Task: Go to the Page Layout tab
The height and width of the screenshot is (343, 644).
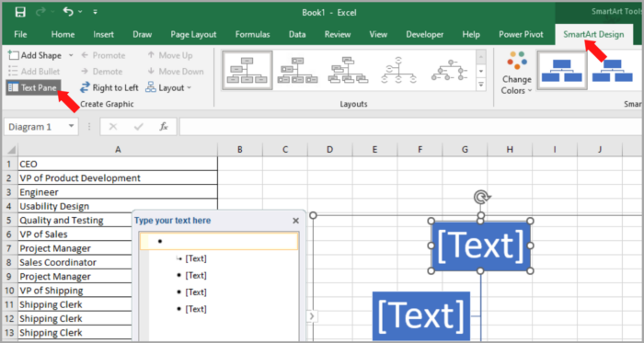Action: (x=193, y=34)
